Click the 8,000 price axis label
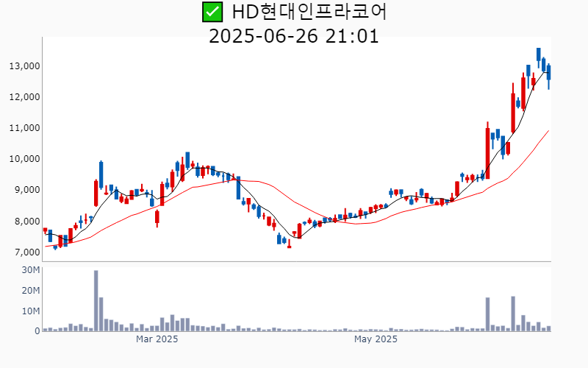 click(27, 222)
